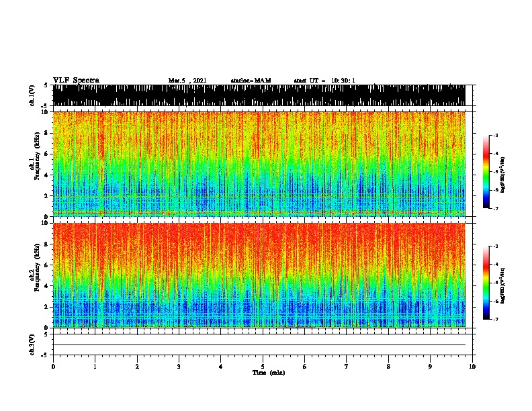Click the ch.2 color bar log(PSD) unit label
This screenshot has width=532, height=411.
pos(502,285)
